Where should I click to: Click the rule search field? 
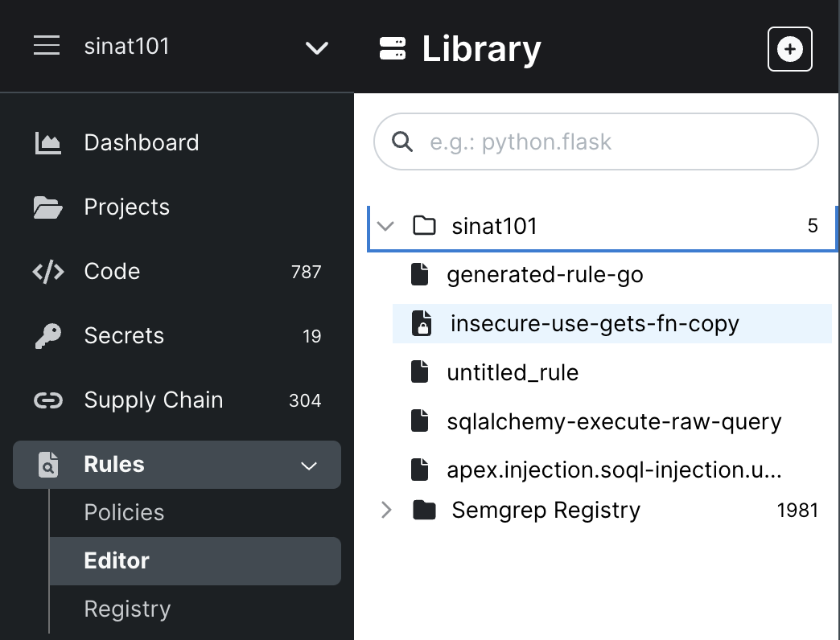click(595, 142)
